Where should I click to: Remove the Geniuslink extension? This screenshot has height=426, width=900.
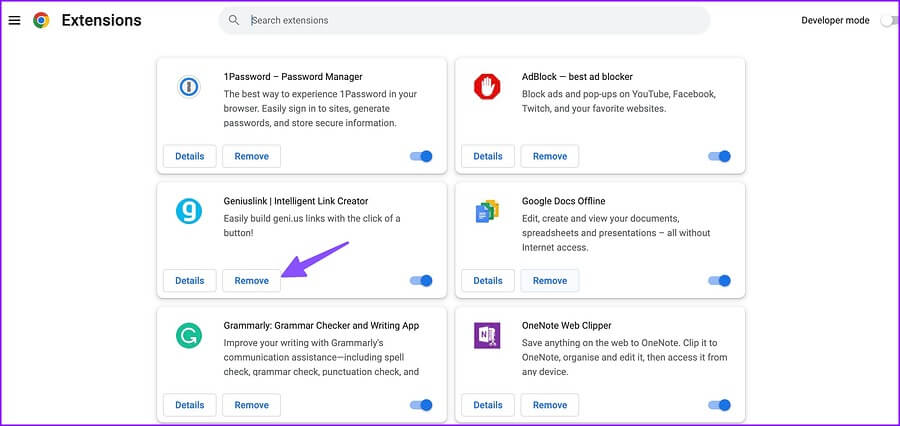(251, 281)
